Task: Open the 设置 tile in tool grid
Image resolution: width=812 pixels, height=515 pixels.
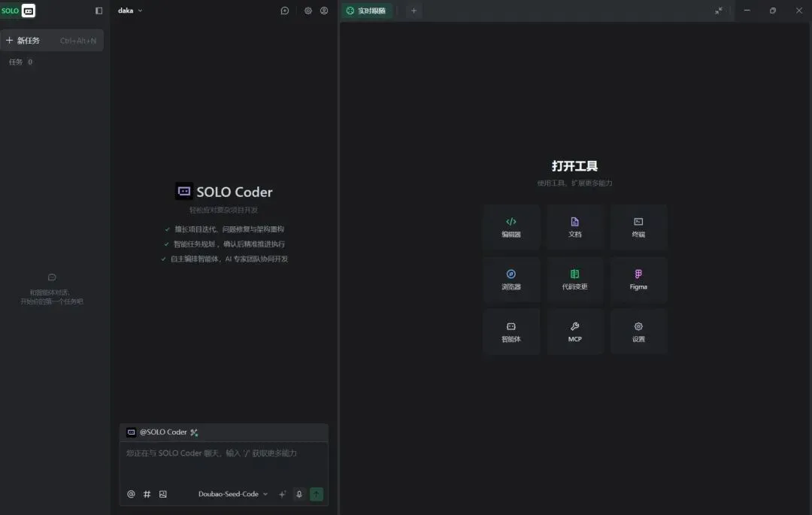Action: [638, 332]
